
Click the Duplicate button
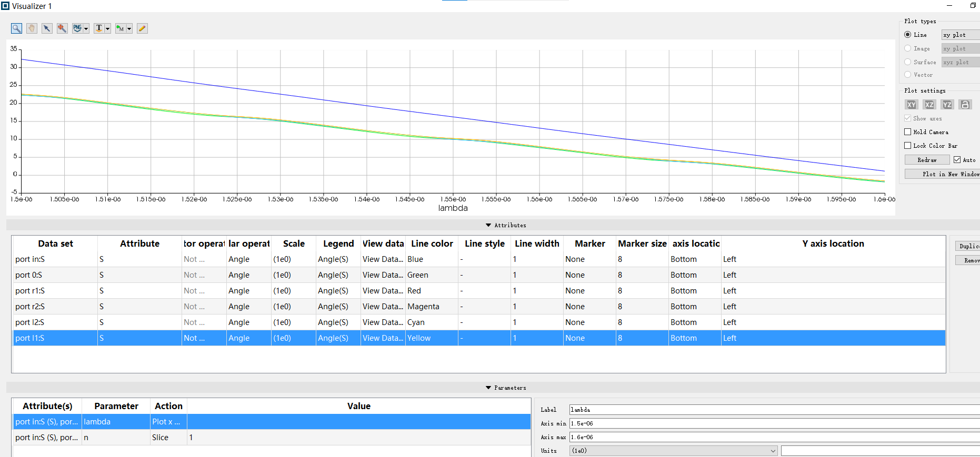point(968,246)
